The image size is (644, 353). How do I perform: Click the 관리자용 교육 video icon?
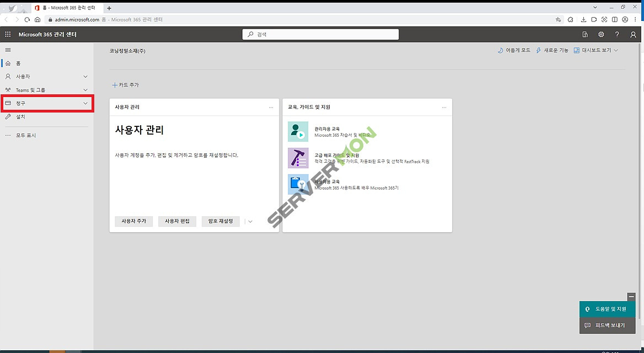pos(298,131)
